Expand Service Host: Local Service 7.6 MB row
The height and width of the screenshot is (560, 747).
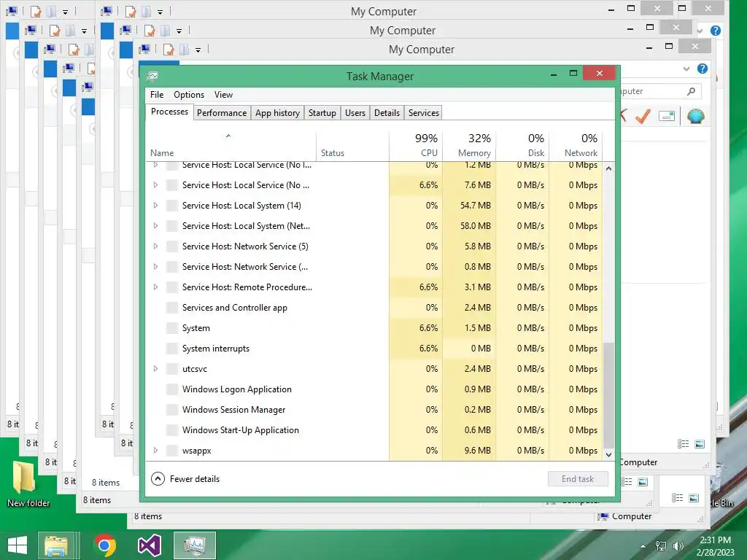tap(155, 184)
